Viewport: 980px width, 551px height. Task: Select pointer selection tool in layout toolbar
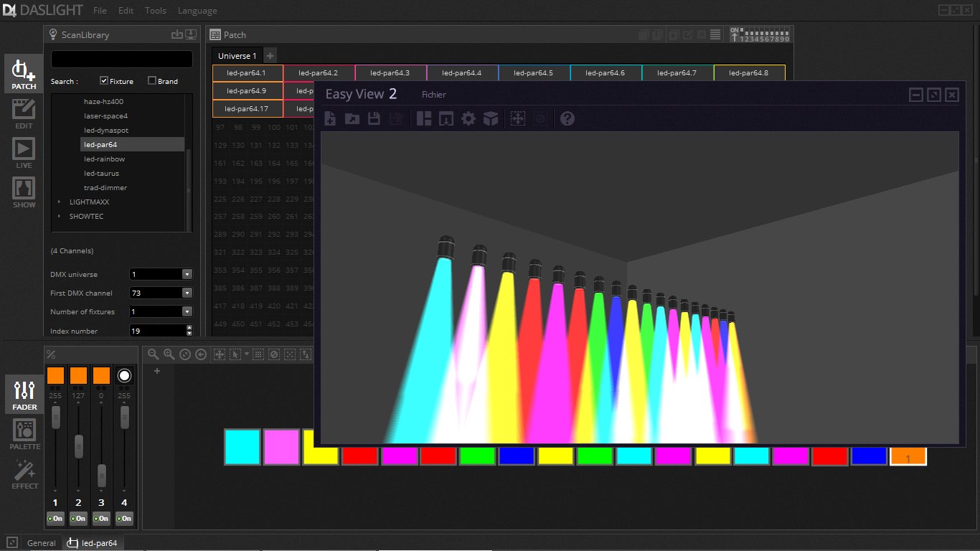(x=235, y=354)
